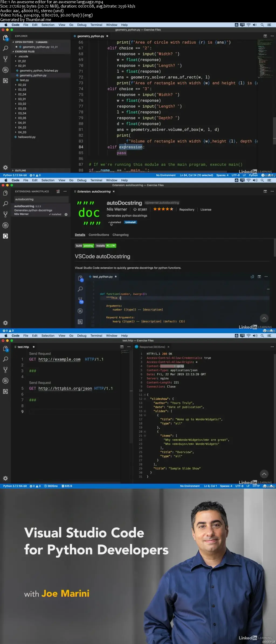Select the active Extensions icon in autoDocstring window

click(5, 236)
